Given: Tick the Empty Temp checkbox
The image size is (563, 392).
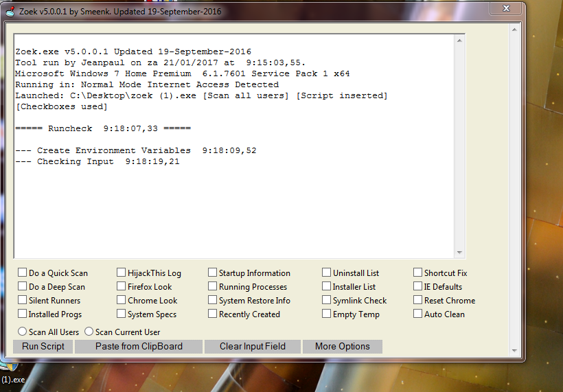Looking at the screenshot, I should click(326, 313).
